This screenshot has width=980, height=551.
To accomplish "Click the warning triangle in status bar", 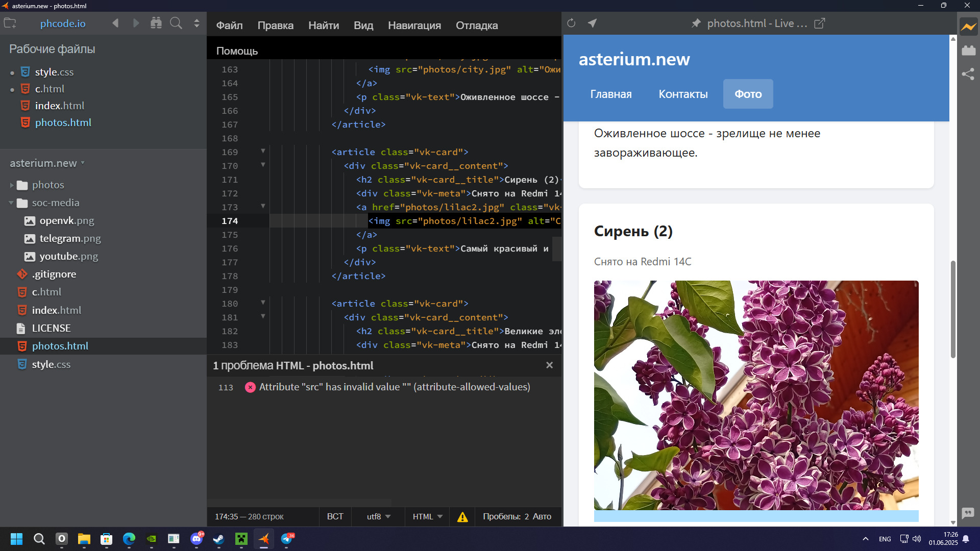I will 462,517.
